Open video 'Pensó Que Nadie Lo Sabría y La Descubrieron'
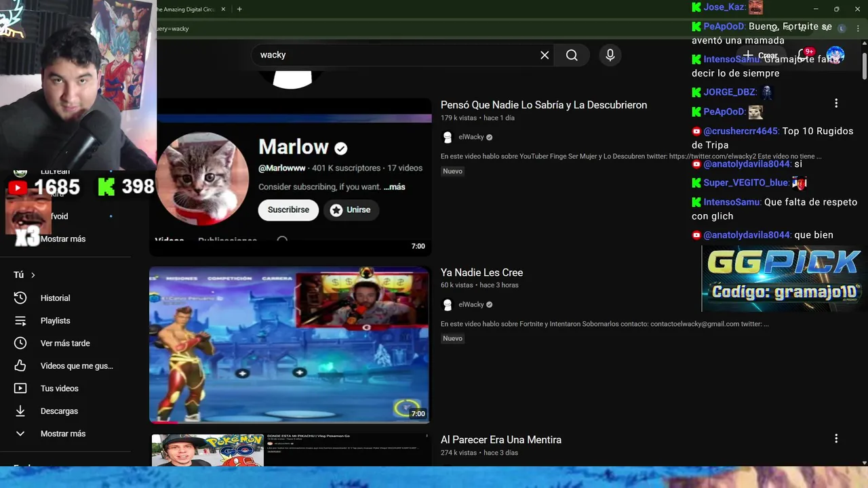868x488 pixels. click(x=544, y=105)
